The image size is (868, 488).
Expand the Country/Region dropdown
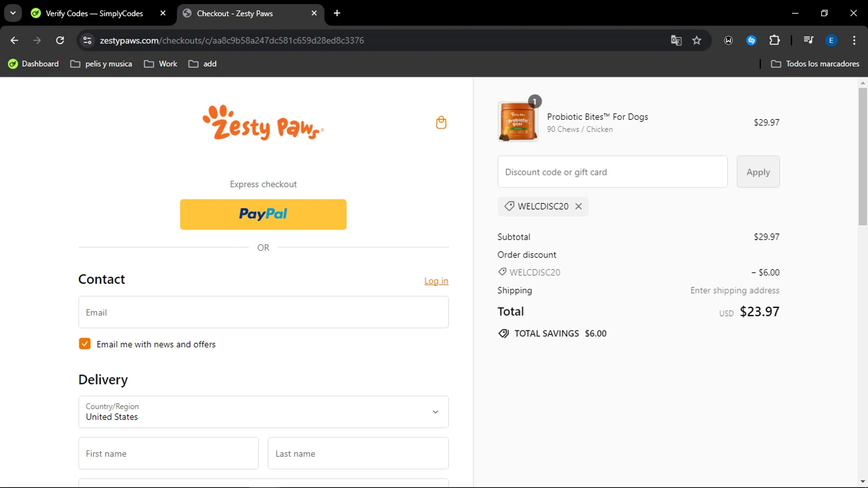pos(263,412)
